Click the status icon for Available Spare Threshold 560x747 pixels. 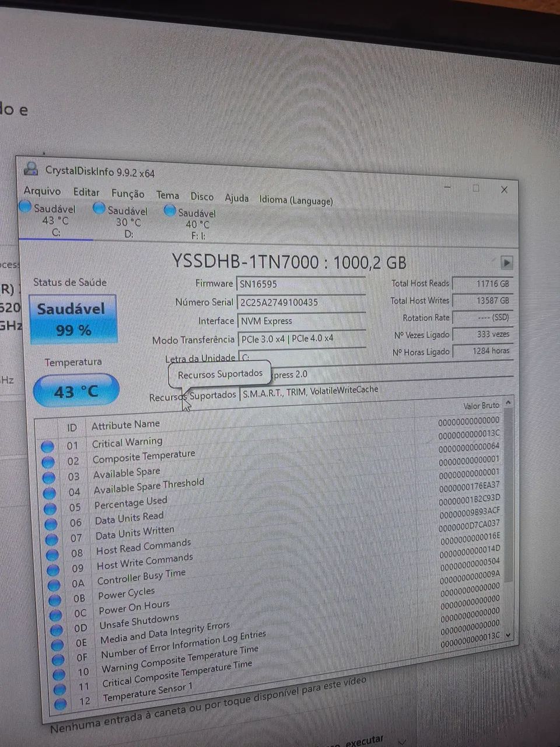50,493
